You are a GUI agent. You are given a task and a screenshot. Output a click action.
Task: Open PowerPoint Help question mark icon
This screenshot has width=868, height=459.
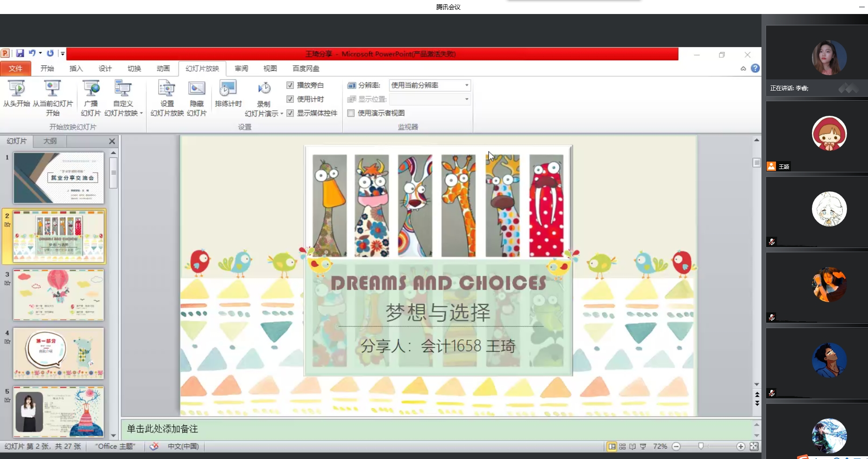[x=755, y=68]
